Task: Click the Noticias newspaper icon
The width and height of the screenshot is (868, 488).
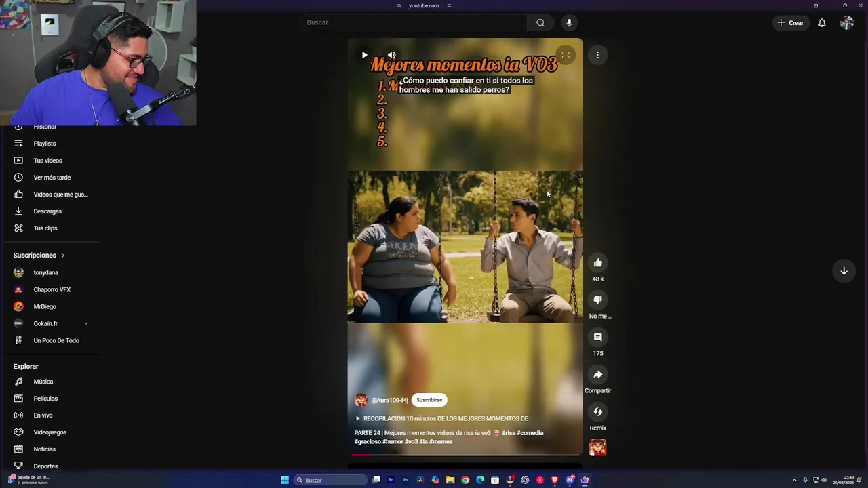Action: (18, 449)
